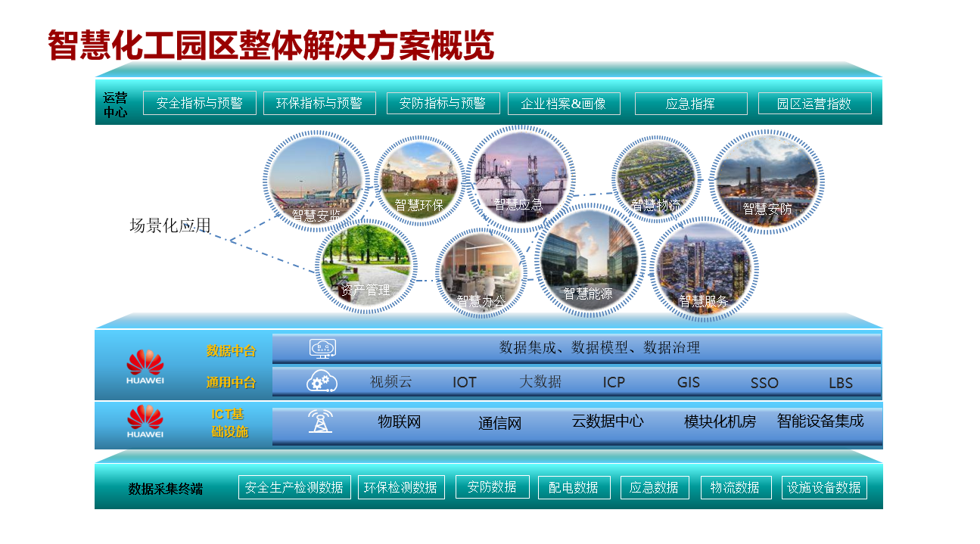Viewport: 980px width, 544px height.
Task: Click LBS in the 通用中台 row
Action: pyautogui.click(x=841, y=384)
